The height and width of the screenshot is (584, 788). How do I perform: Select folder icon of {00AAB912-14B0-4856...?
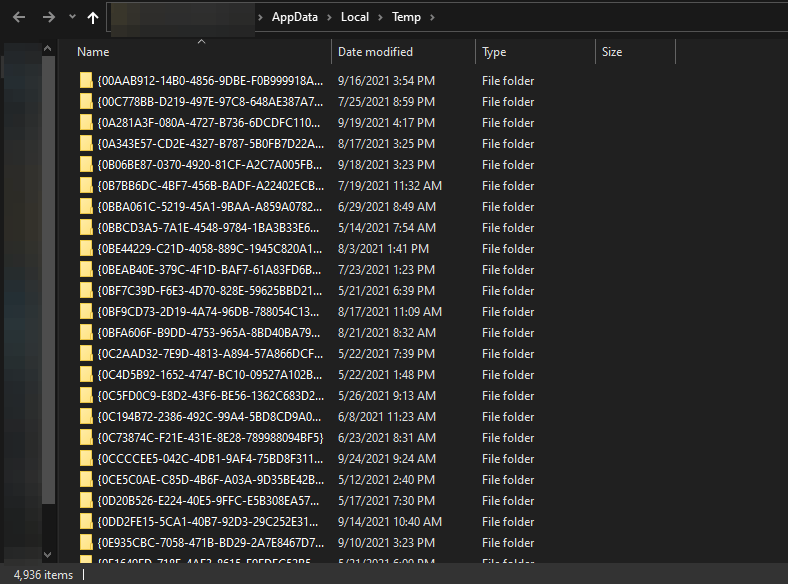(86, 80)
